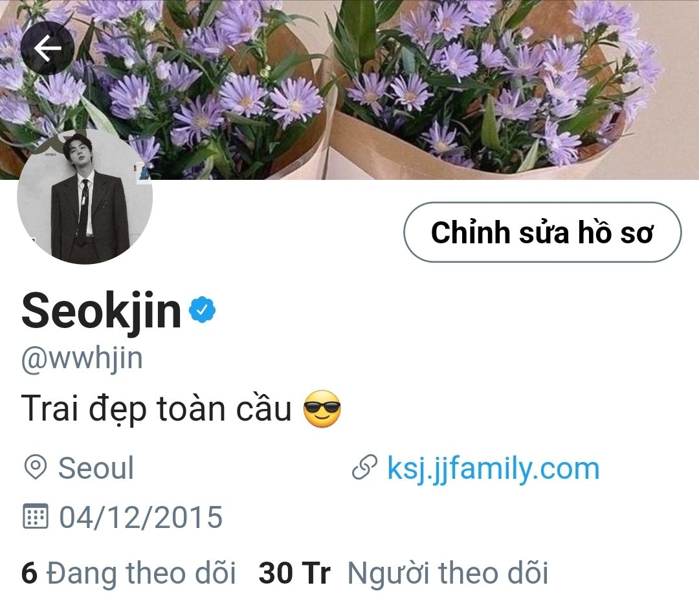Click the calendar join-date icon
The width and height of the screenshot is (699, 616).
coord(35,516)
